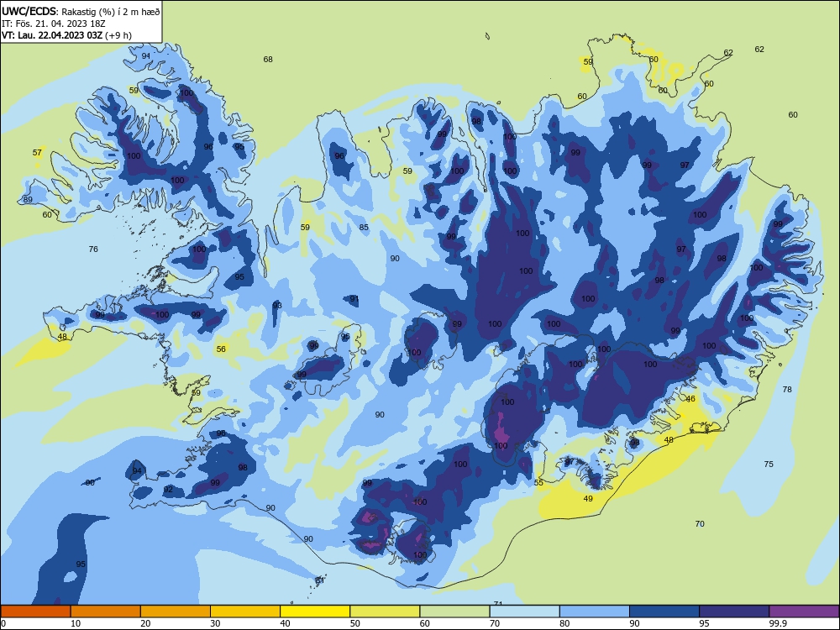Click the '89' value at the western tip

tap(28, 200)
